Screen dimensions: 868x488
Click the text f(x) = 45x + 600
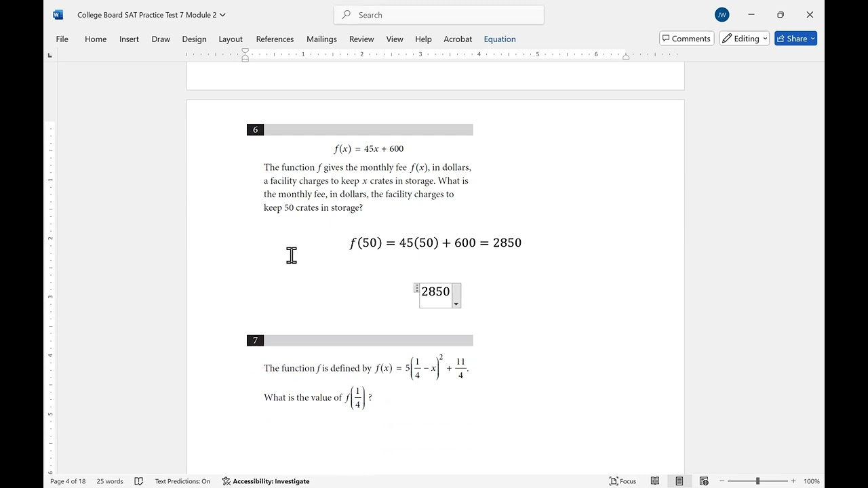pos(369,149)
